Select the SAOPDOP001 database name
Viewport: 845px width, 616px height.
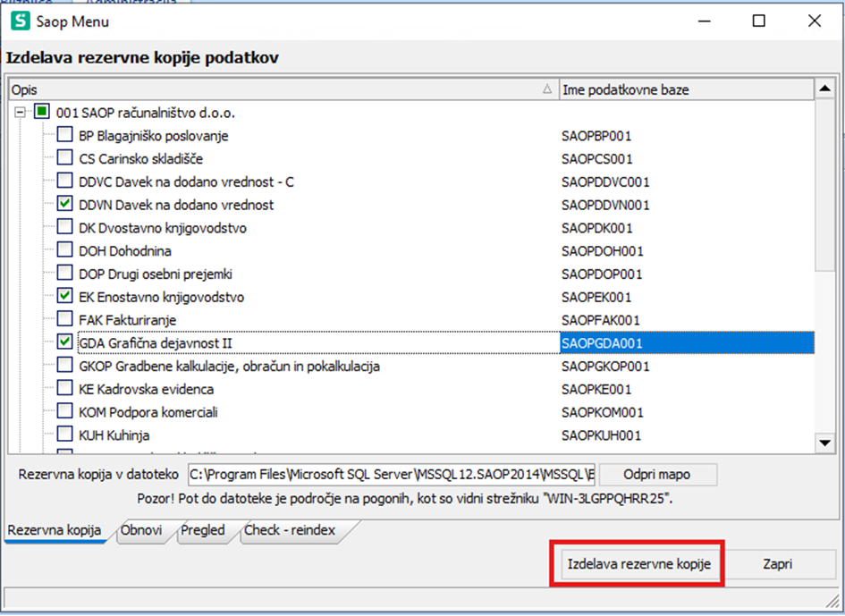602,274
